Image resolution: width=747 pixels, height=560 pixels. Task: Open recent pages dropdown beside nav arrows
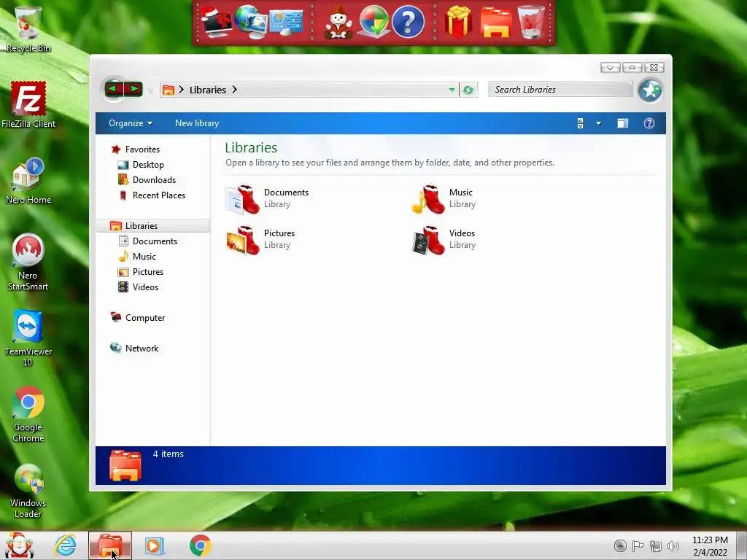[x=150, y=90]
